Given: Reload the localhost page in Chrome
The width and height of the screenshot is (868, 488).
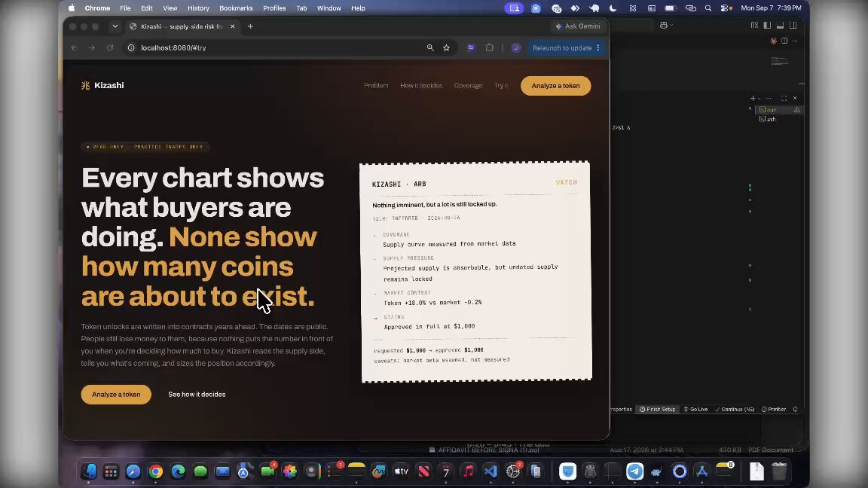Looking at the screenshot, I should click(x=109, y=47).
